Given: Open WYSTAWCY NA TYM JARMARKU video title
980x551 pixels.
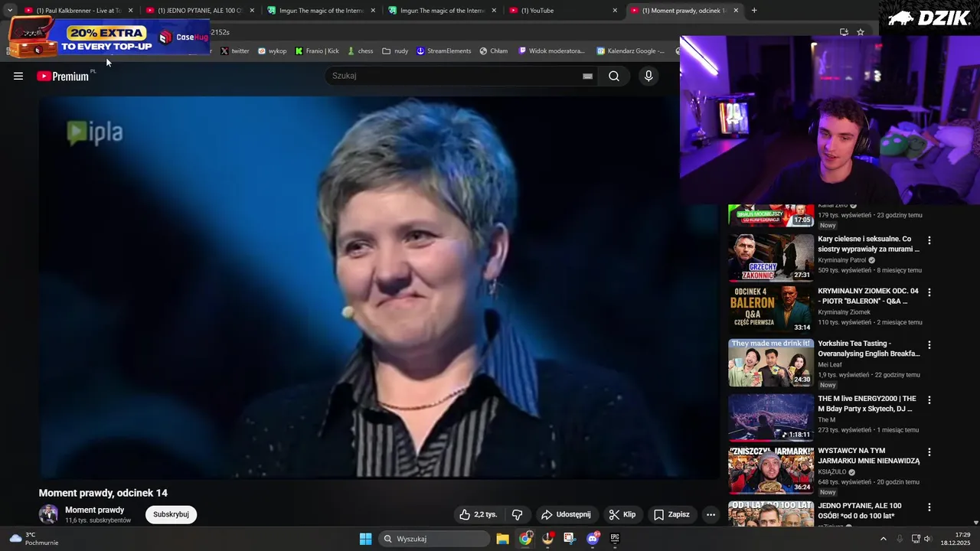Looking at the screenshot, I should [x=868, y=455].
